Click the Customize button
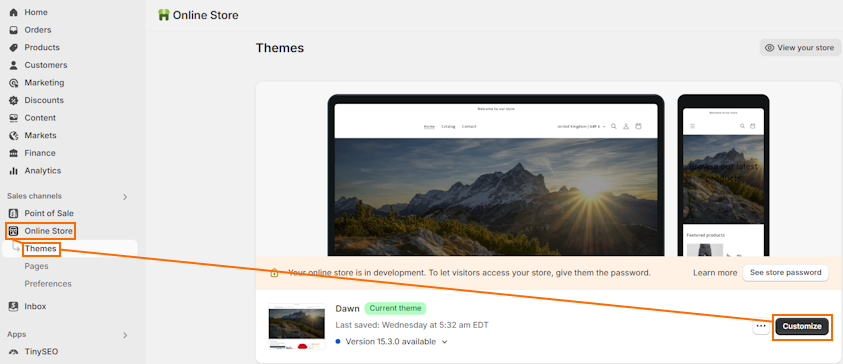Screen dimensions: 843x364 (x=802, y=326)
